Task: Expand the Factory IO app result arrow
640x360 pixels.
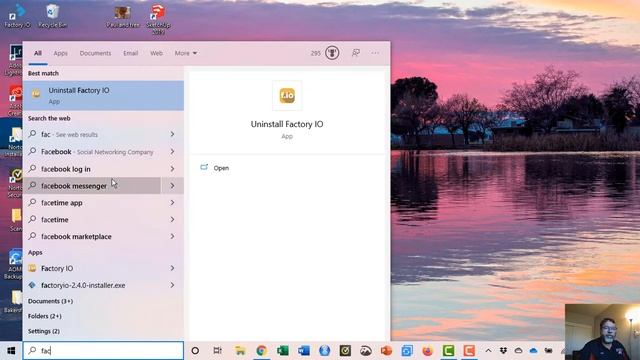Action: pos(172,268)
